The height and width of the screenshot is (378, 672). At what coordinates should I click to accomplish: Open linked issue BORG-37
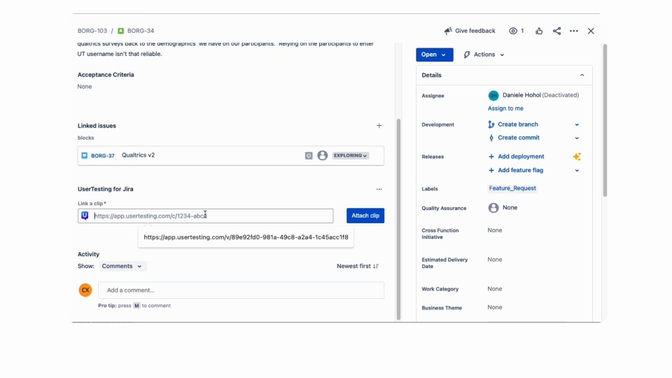click(x=102, y=156)
